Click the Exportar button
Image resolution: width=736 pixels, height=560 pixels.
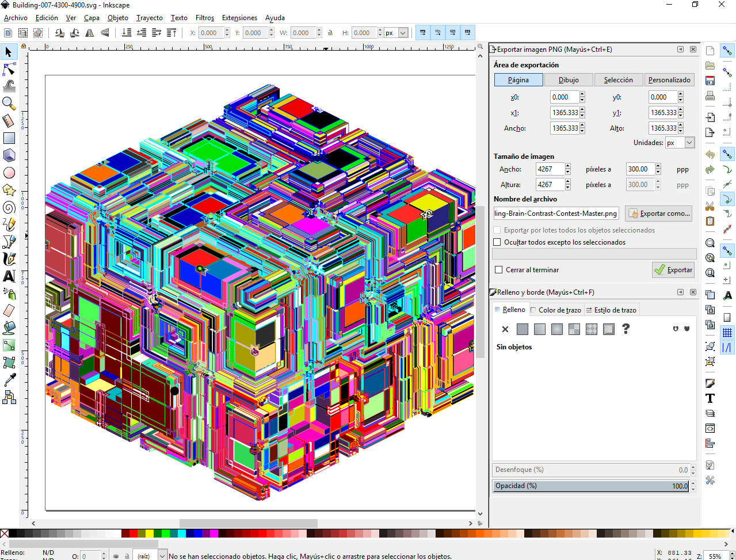click(673, 270)
